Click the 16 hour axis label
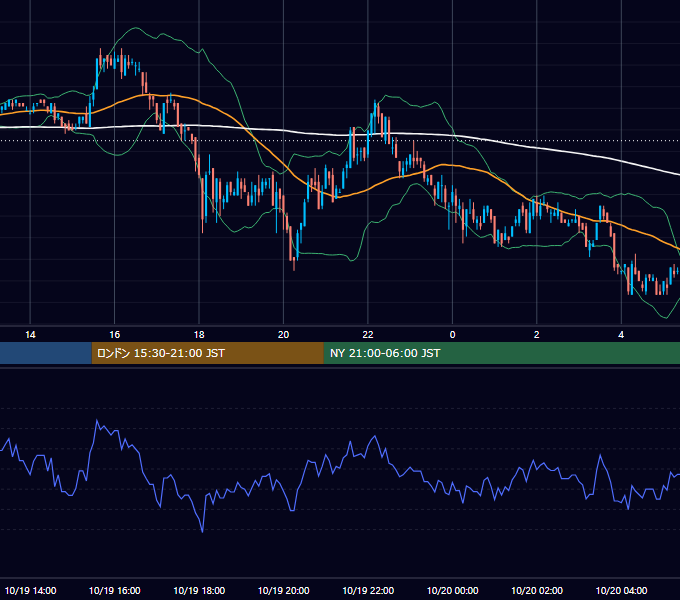The image size is (680, 600). [114, 335]
